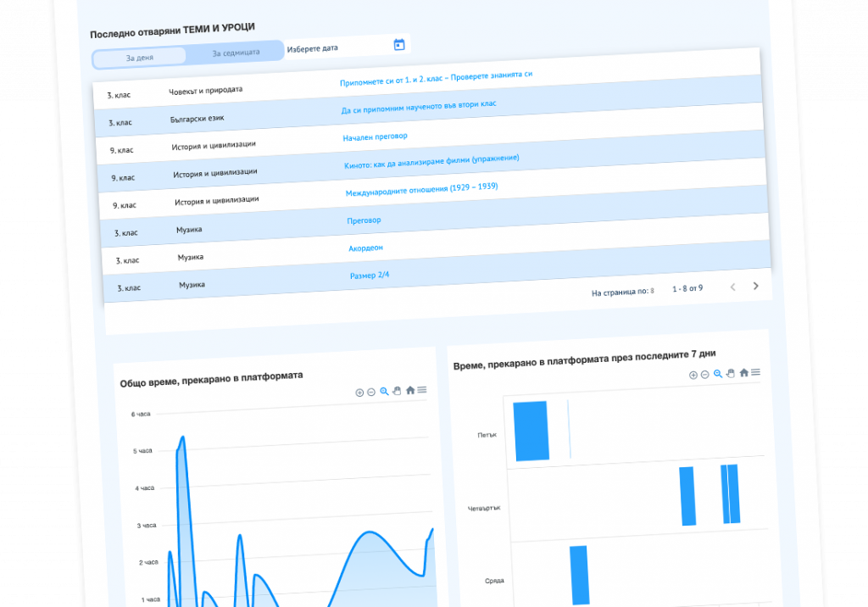
Task: Zoom out on last 7 days chart
Action: coord(704,375)
